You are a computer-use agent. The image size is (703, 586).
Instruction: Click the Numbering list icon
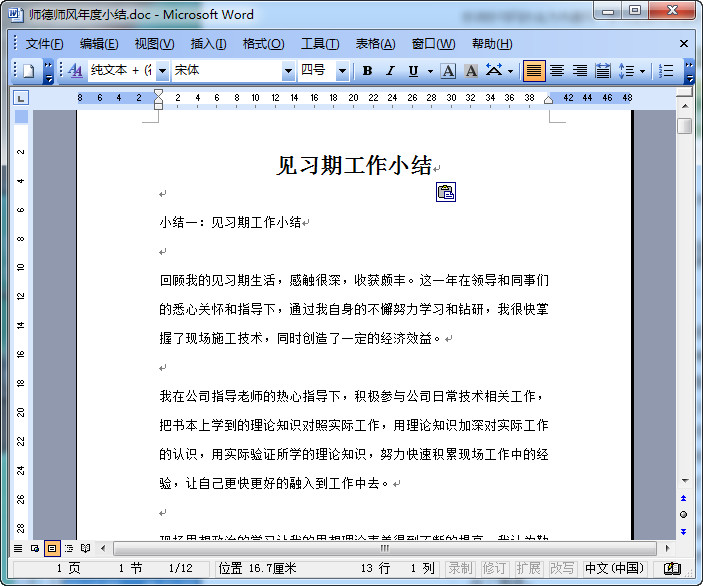[x=666, y=71]
